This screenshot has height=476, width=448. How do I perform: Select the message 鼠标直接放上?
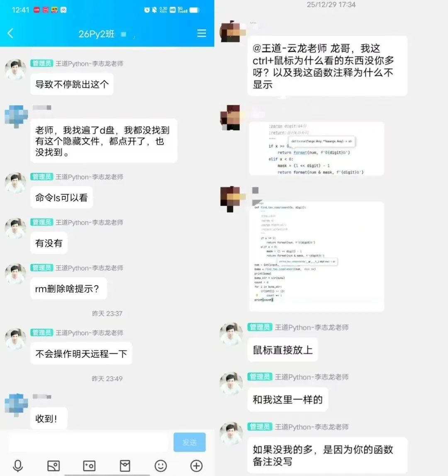[x=282, y=350]
